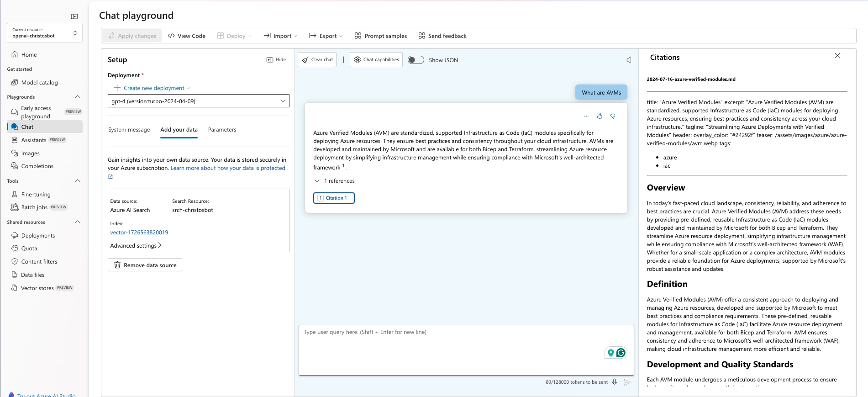The image size is (868, 397).
Task: Collapse the left navigation sidebar icon
Action: point(74,16)
